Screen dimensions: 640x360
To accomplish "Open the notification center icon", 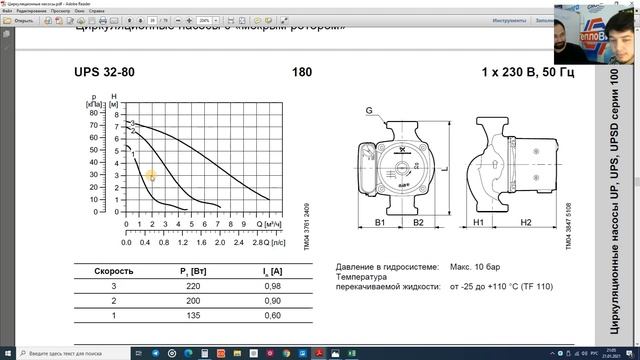I will pyautogui.click(x=629, y=353).
